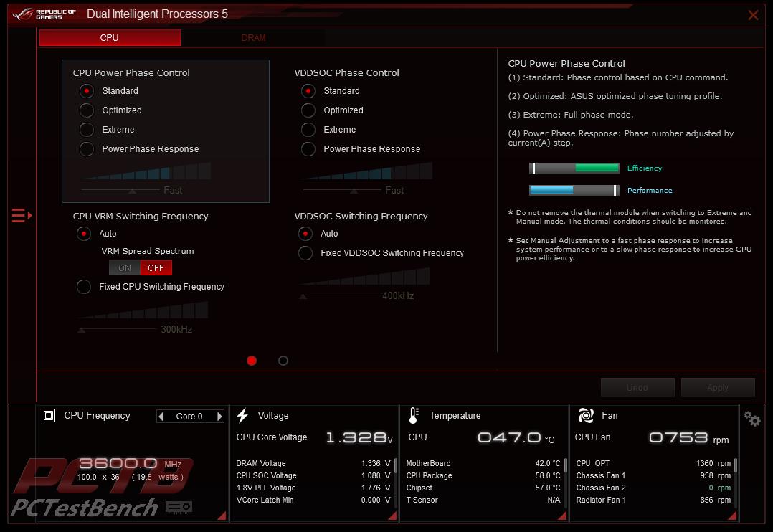The image size is (773, 532).
Task: Select Power Phase Response for CPU Power Phase
Action: 87,149
